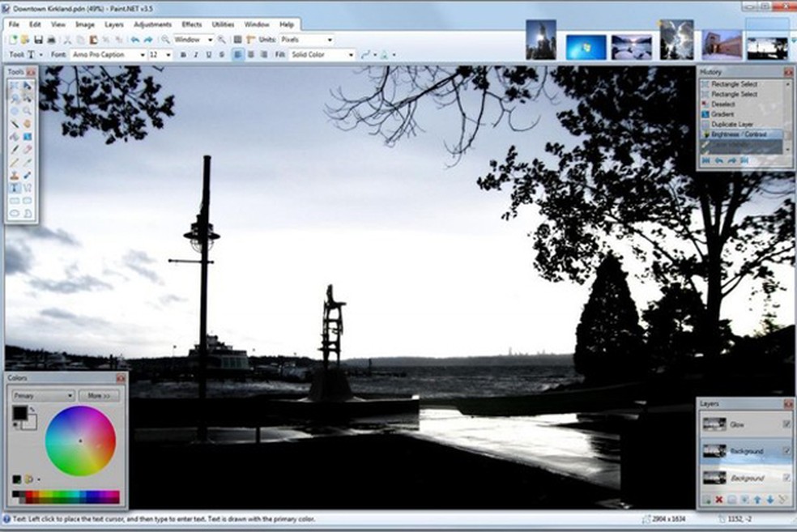
Task: Move layer up with arrow button
Action: point(757,500)
